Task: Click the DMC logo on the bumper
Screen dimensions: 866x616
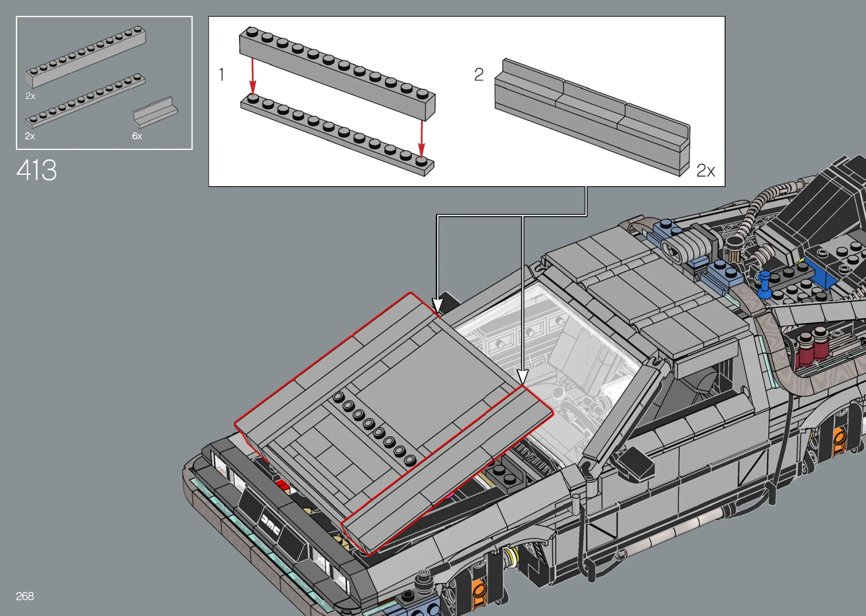Action: 270,525
